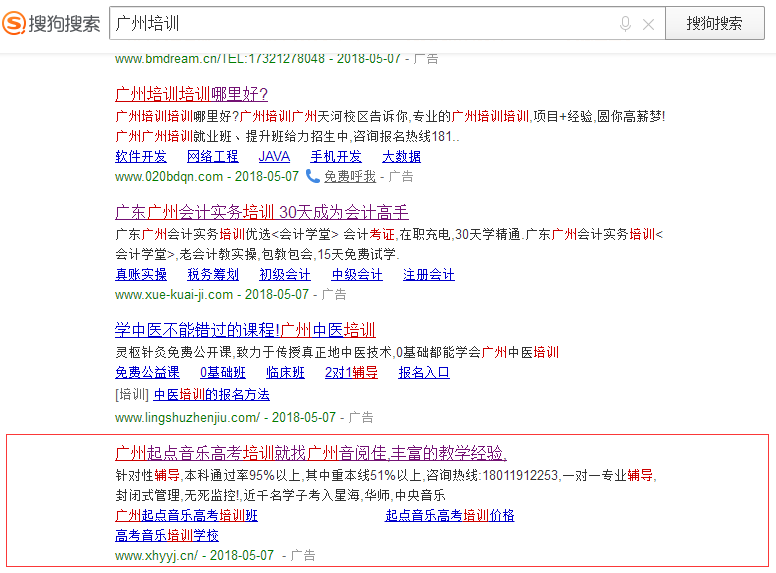
Task: Click the search field containing 广州培训
Action: [360, 23]
